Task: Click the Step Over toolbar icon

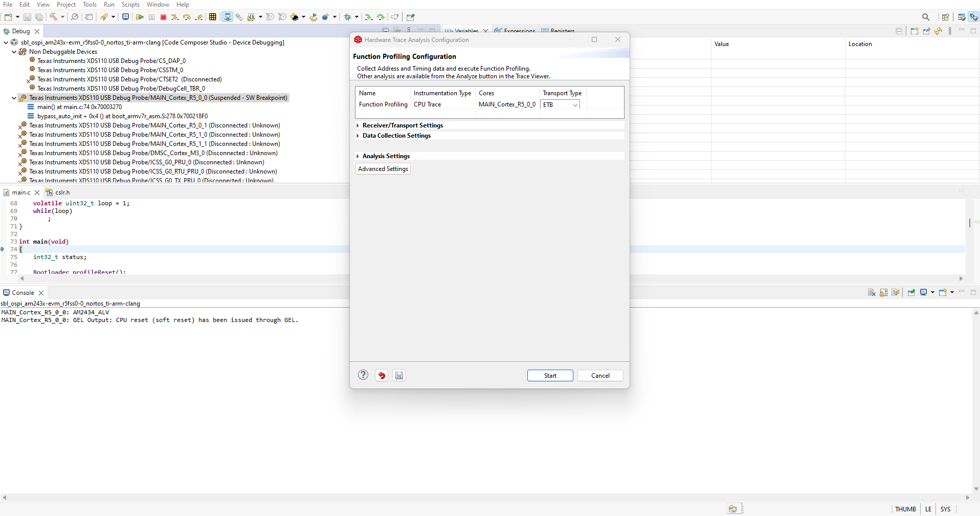Action: pyautogui.click(x=187, y=17)
